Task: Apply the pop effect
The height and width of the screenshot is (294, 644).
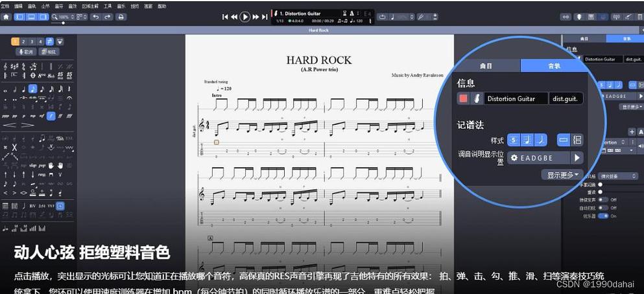Action: click(42, 165)
